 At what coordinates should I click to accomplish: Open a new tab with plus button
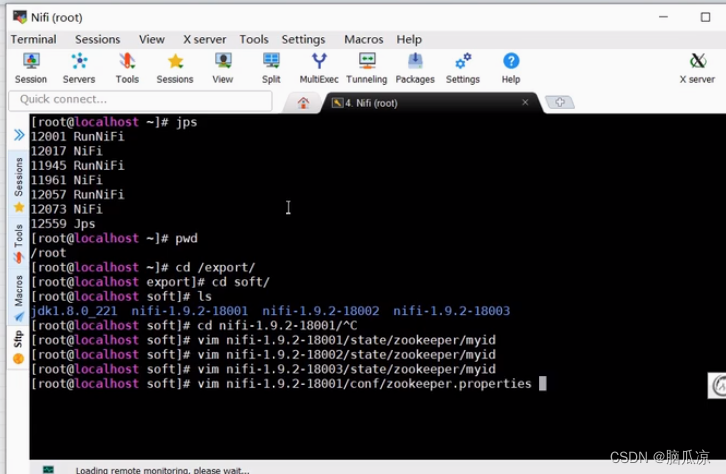pyautogui.click(x=560, y=102)
